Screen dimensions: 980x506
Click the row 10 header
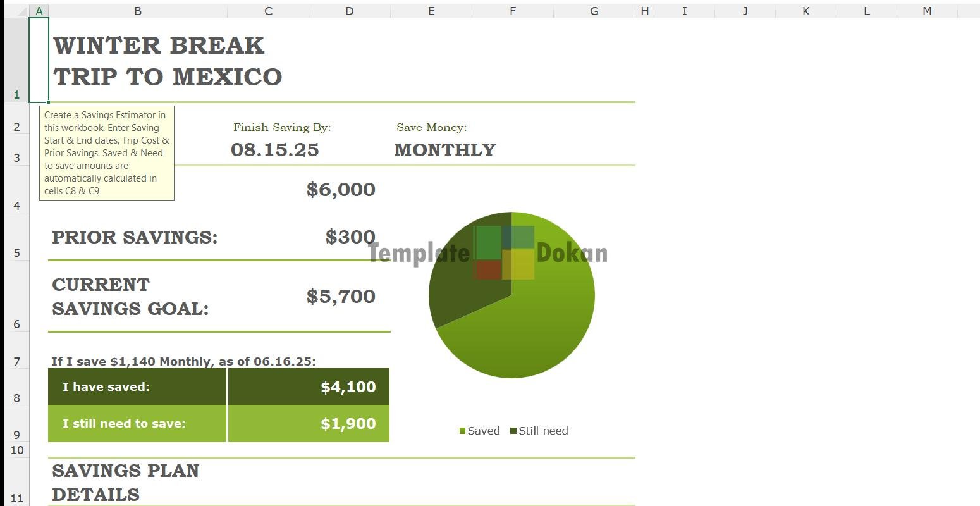[x=16, y=450]
